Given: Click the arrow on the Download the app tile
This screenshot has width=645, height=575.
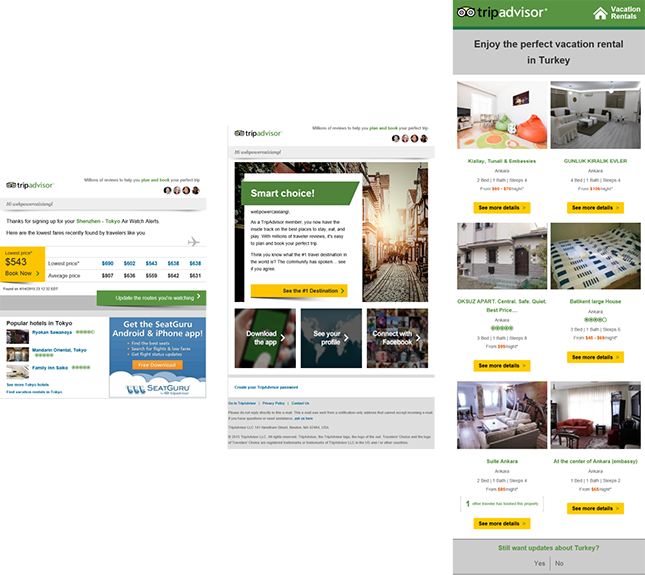Looking at the screenshot, I should pos(283,338).
